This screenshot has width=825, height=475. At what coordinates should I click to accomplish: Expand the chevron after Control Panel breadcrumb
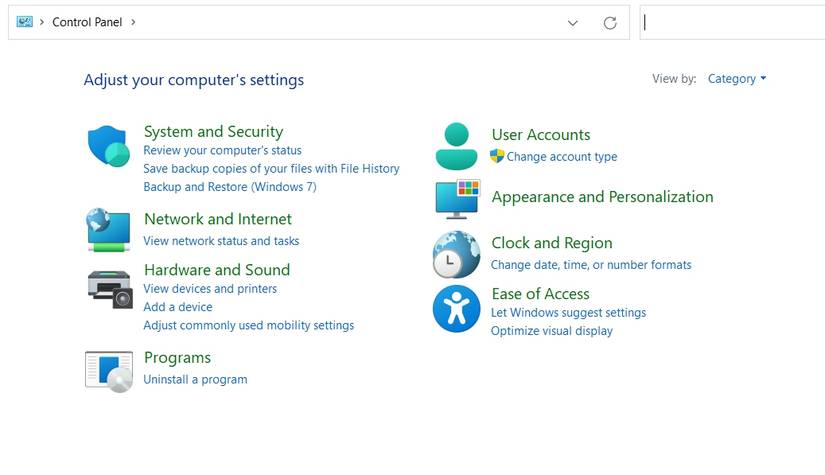pos(133,22)
